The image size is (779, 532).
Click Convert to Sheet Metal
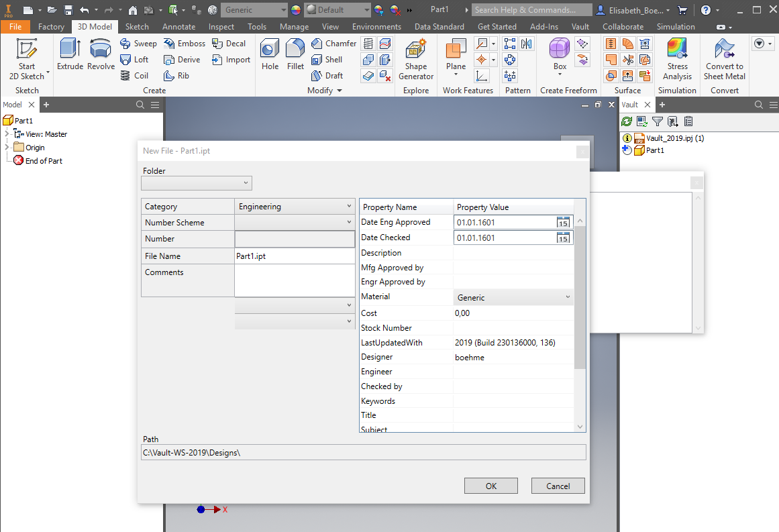pyautogui.click(x=724, y=58)
